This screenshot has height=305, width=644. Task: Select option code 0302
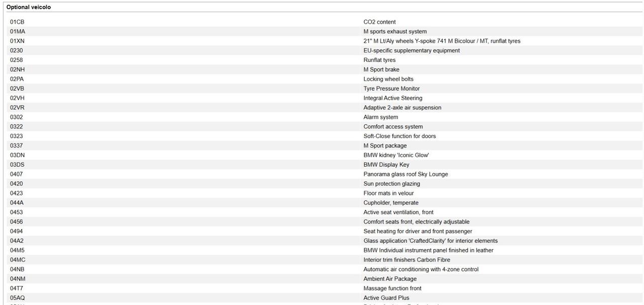tap(17, 117)
